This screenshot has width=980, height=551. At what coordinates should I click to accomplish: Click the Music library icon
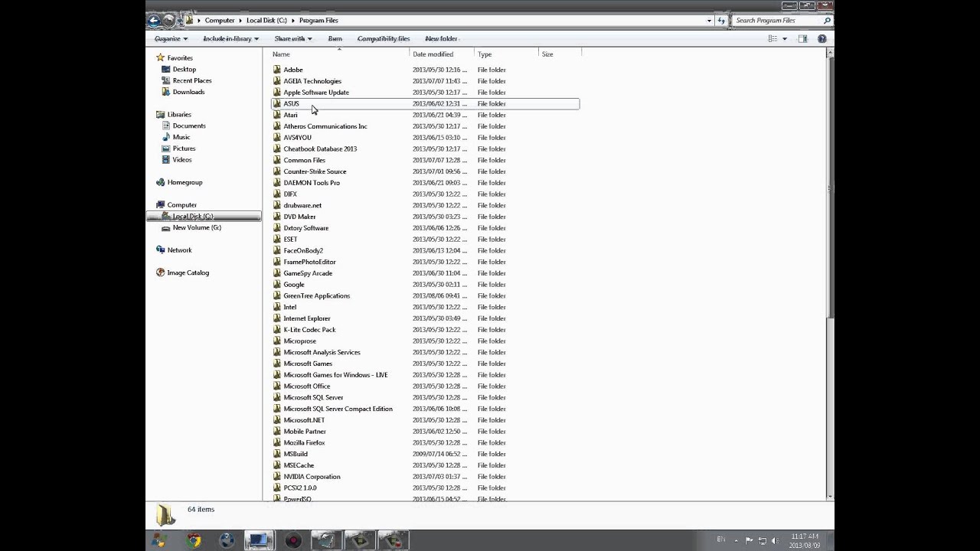pos(166,137)
